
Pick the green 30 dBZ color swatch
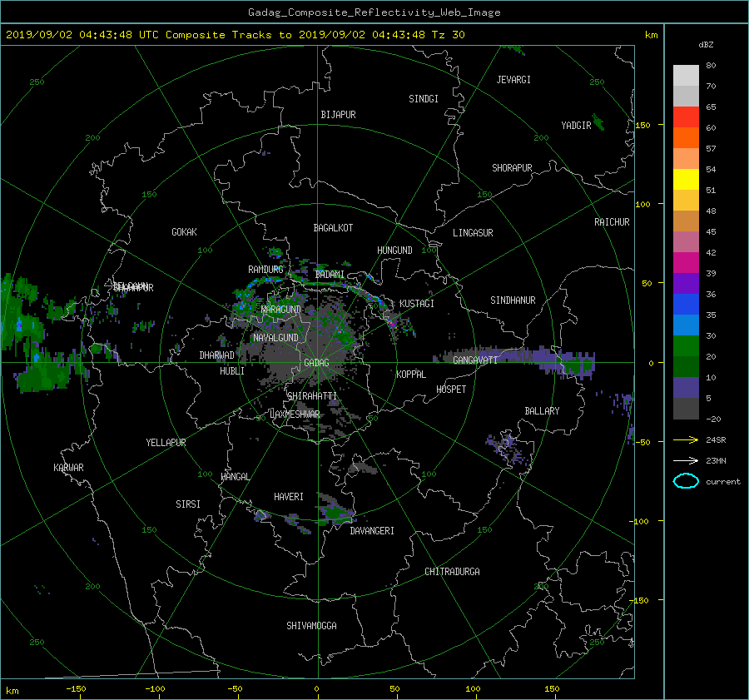(x=686, y=346)
